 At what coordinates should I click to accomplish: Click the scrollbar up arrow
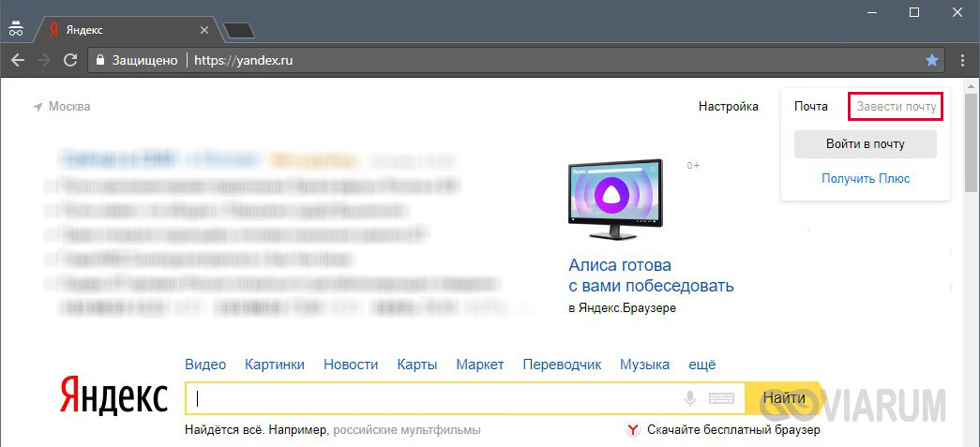[x=970, y=85]
